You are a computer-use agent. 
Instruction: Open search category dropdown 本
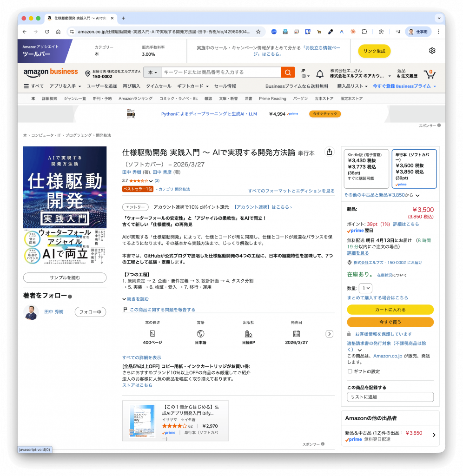(152, 73)
